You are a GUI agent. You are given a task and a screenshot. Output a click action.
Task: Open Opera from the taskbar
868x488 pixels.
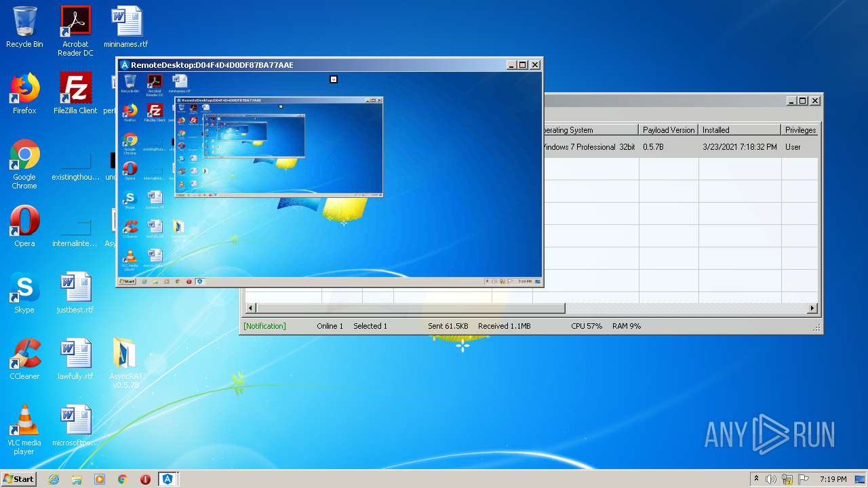[x=145, y=479]
